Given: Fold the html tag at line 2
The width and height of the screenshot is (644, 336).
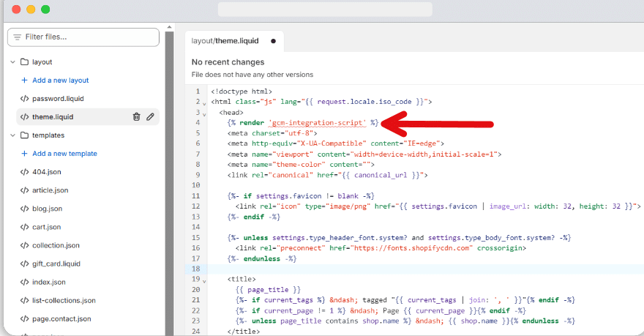Looking at the screenshot, I should tap(204, 104).
